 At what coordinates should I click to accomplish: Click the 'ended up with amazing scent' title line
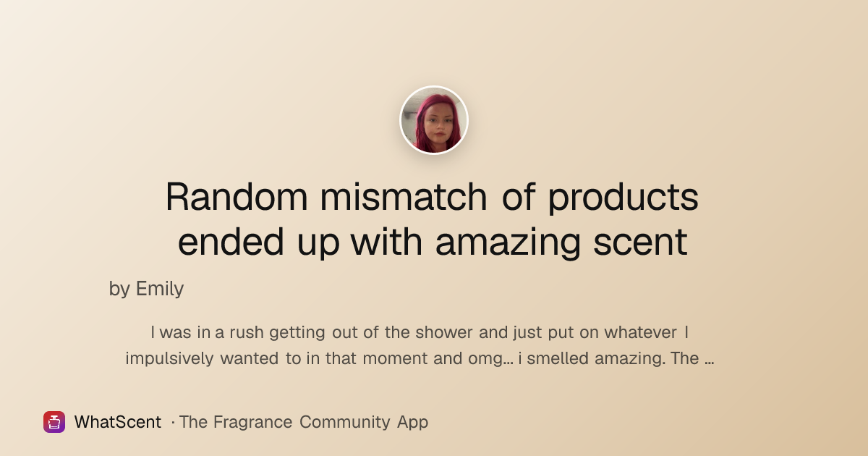tap(433, 242)
